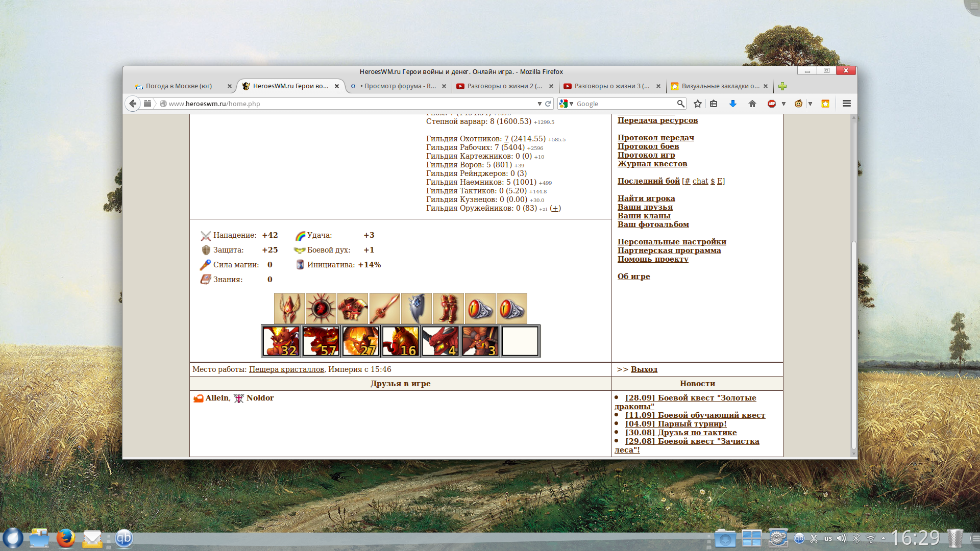Viewport: 980px width, 551px height.
Task: Open the downloads arrow icon
Action: coord(733,104)
